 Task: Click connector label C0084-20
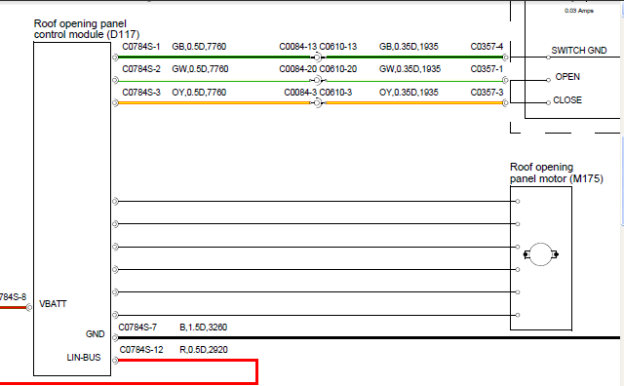click(298, 69)
